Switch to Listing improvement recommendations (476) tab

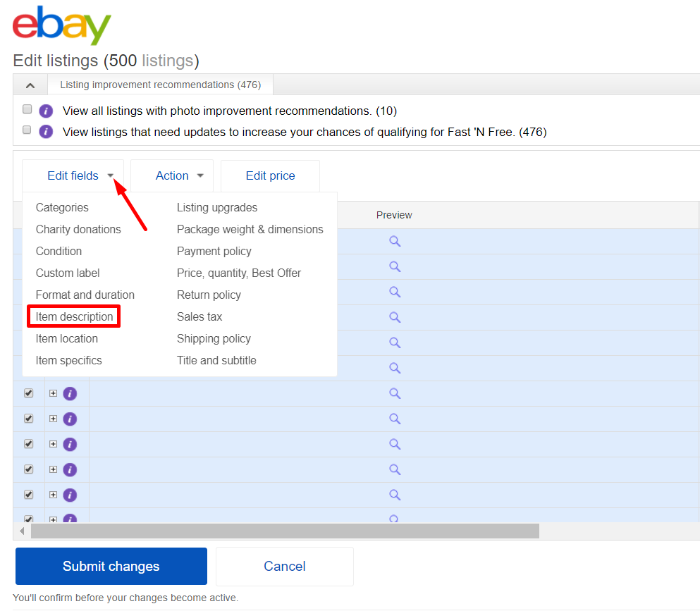click(x=160, y=85)
